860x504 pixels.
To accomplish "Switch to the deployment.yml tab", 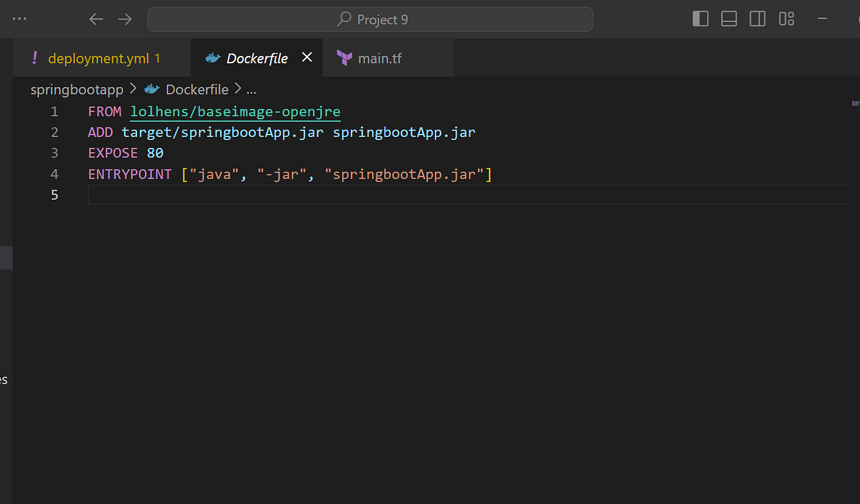I will click(x=102, y=58).
